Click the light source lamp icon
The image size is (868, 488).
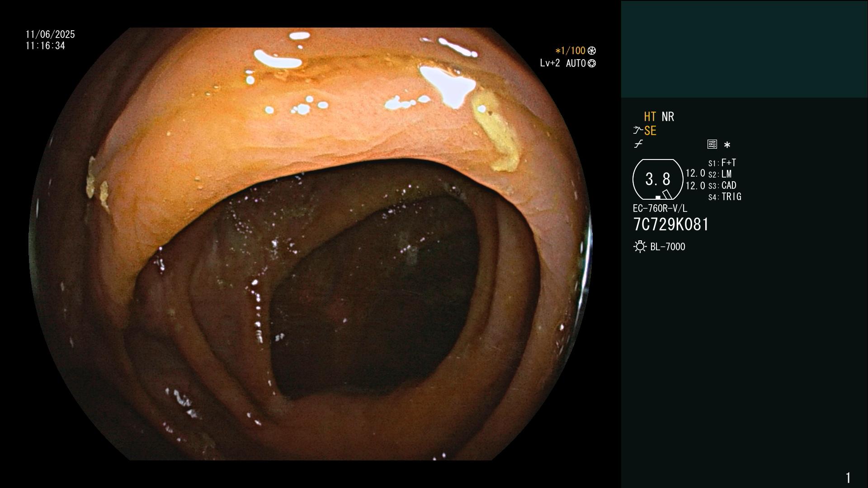[x=640, y=247]
